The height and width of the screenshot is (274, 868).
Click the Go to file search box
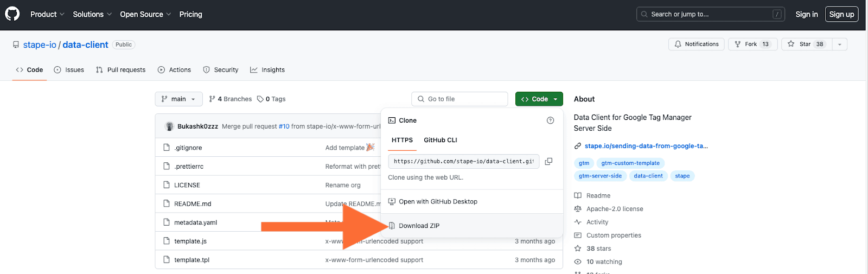point(459,99)
